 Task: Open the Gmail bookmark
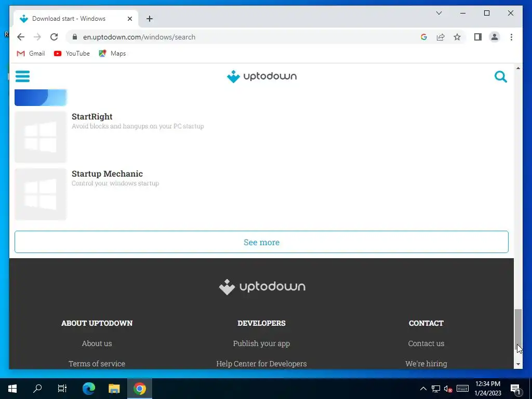[31, 54]
